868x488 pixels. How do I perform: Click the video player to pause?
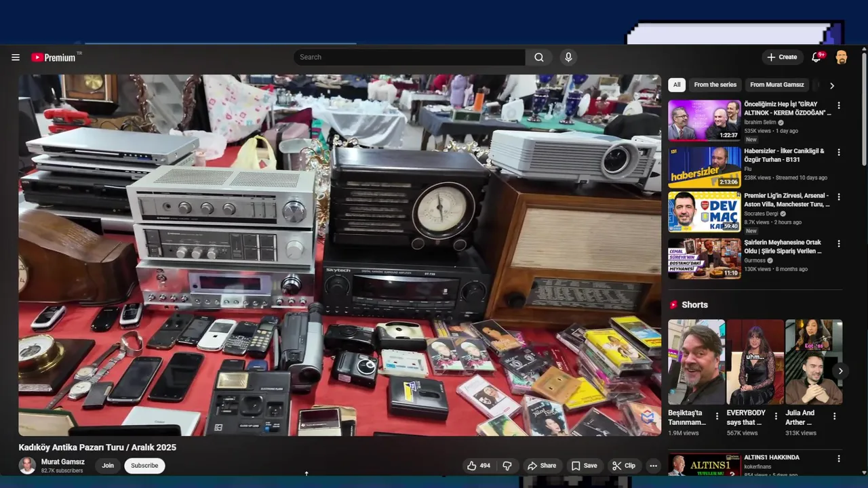[340, 255]
